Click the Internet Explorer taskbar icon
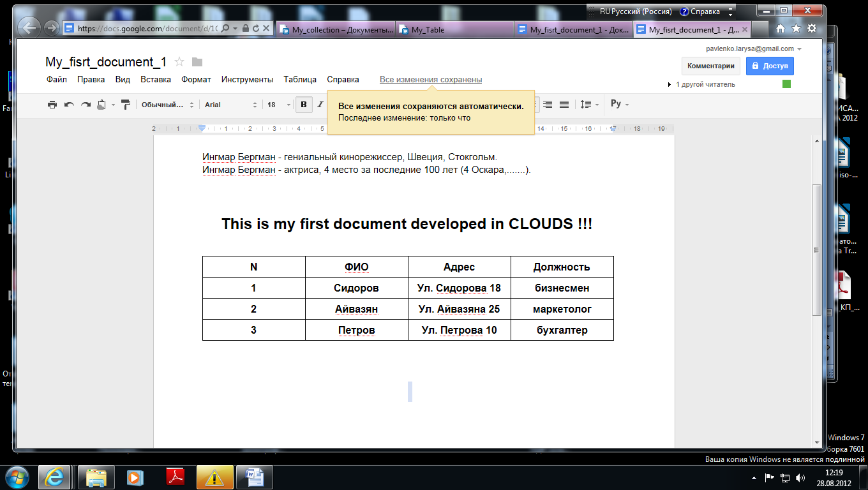The height and width of the screenshot is (490, 868). pyautogui.click(x=54, y=477)
